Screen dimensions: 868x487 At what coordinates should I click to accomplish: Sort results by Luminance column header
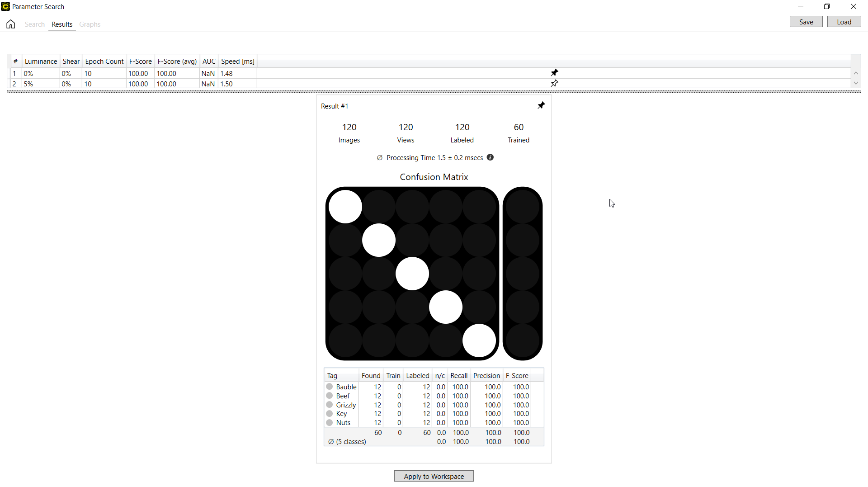[41, 61]
